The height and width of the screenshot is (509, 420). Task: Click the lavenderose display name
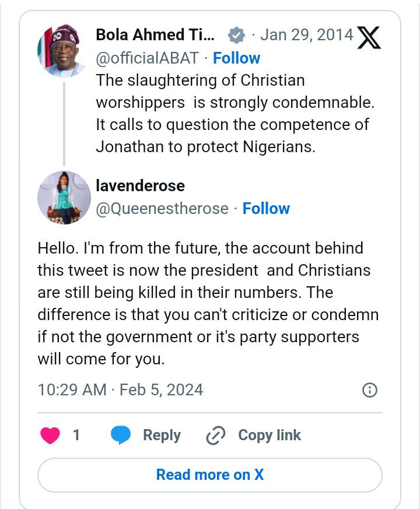(140, 186)
